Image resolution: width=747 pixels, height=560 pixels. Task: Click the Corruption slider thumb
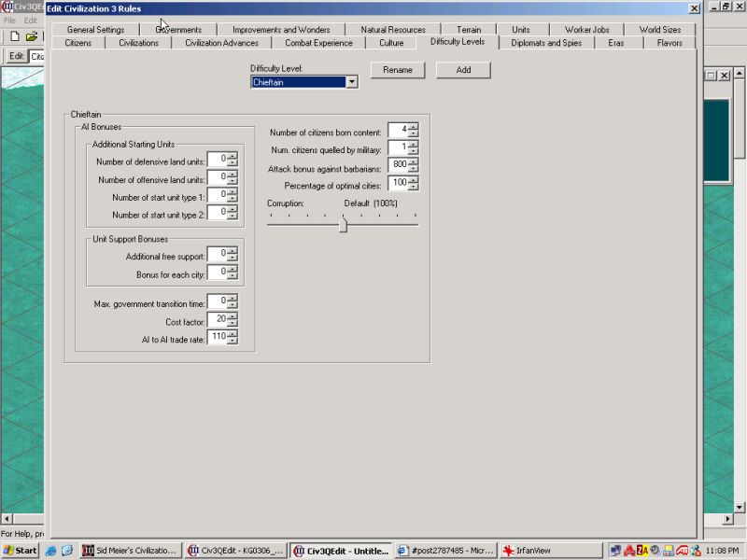tap(343, 224)
